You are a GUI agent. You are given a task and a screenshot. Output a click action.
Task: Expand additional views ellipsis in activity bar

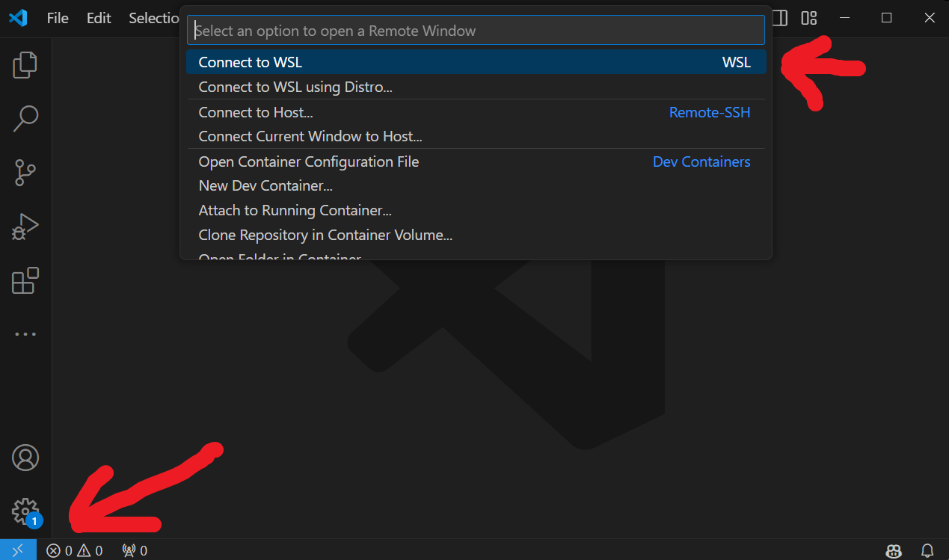(25, 334)
